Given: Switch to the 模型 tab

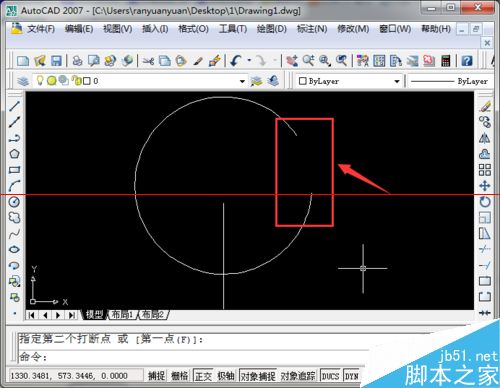Looking at the screenshot, I should click(95, 314).
